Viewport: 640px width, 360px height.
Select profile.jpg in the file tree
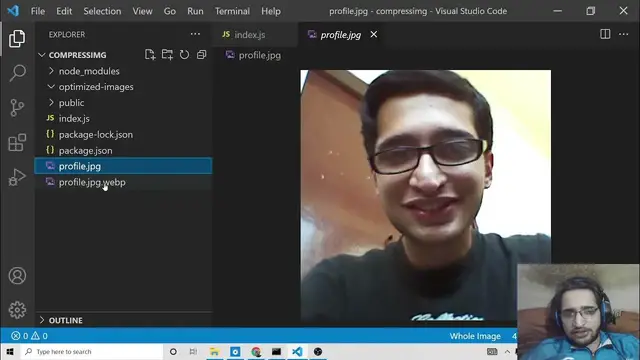coord(123,166)
